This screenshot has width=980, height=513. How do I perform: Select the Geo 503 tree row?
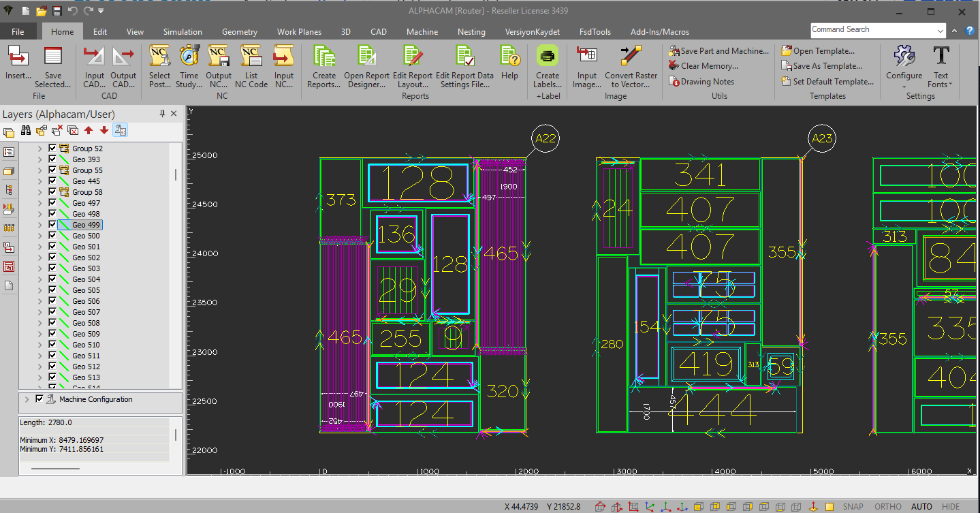point(86,268)
